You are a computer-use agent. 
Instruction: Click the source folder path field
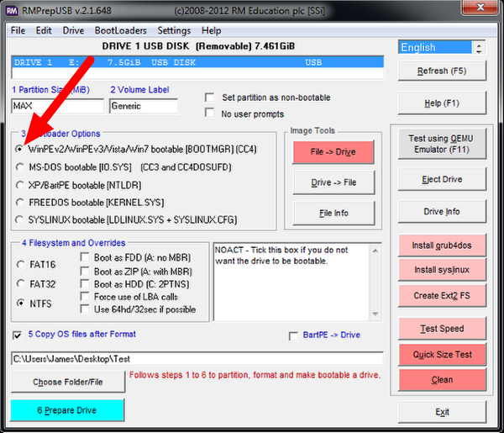pyautogui.click(x=197, y=359)
